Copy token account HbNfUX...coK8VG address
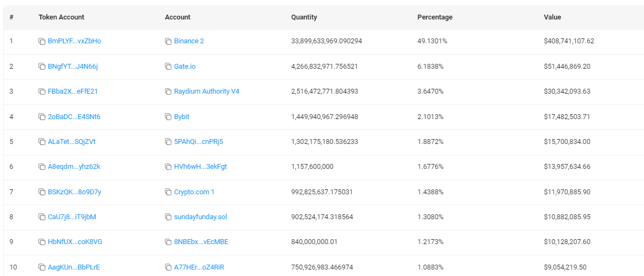Viewport: 644px width, 276px height. tap(42, 242)
